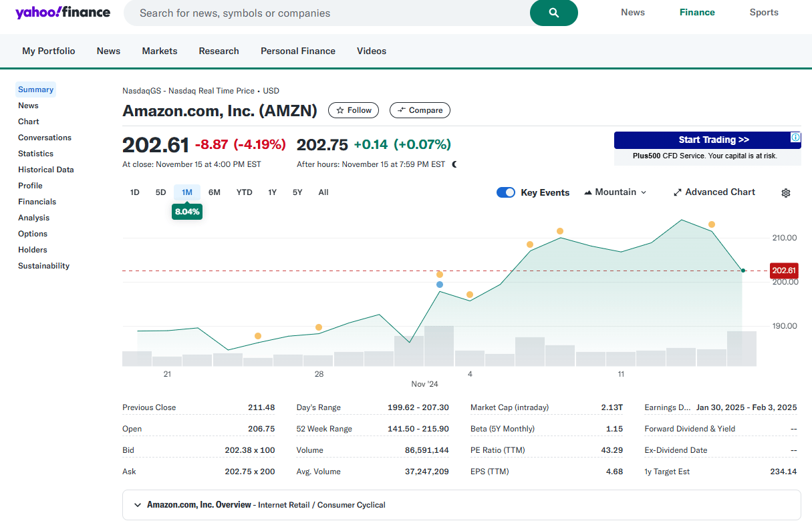Open the Mountain chart type dropdown

616,192
